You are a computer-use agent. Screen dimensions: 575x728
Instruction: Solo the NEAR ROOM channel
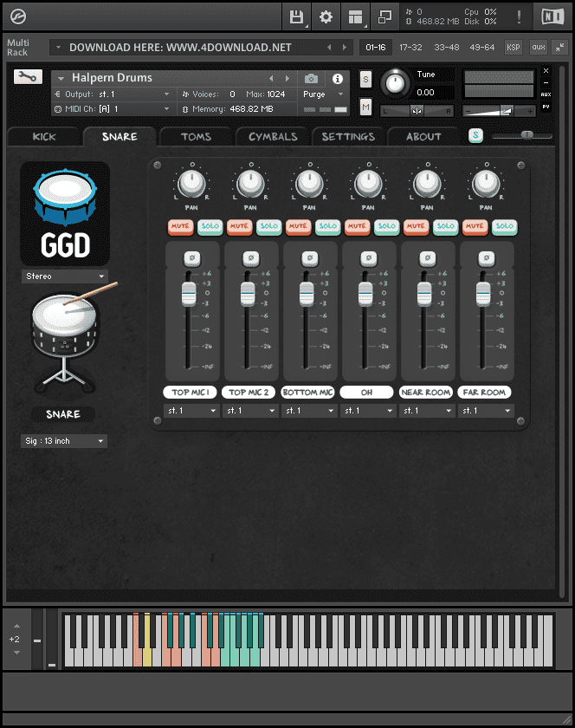click(x=446, y=226)
